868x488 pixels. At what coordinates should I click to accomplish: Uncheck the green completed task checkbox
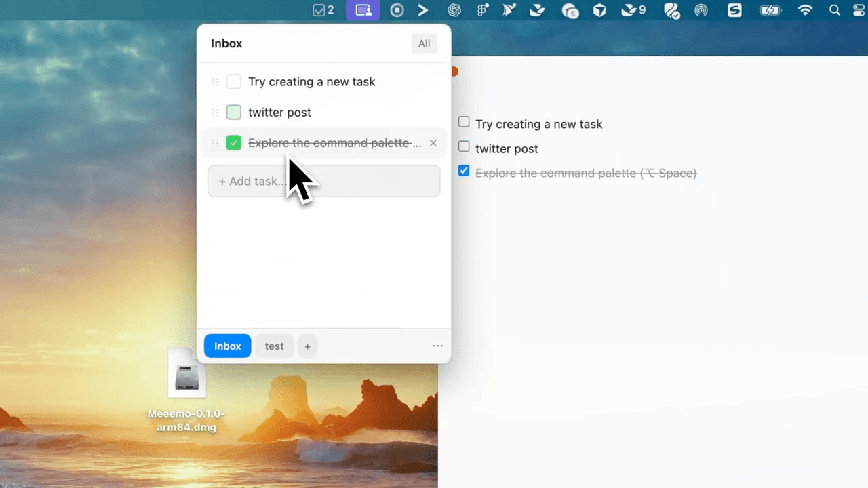[234, 143]
